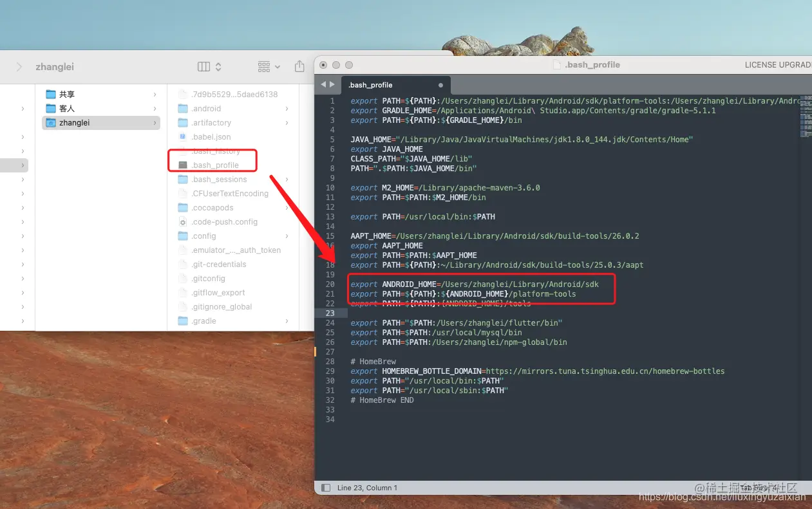Viewport: 812px width, 509px height.
Task: Click the '# HomeBrew' comment on line 28
Action: [373, 362]
